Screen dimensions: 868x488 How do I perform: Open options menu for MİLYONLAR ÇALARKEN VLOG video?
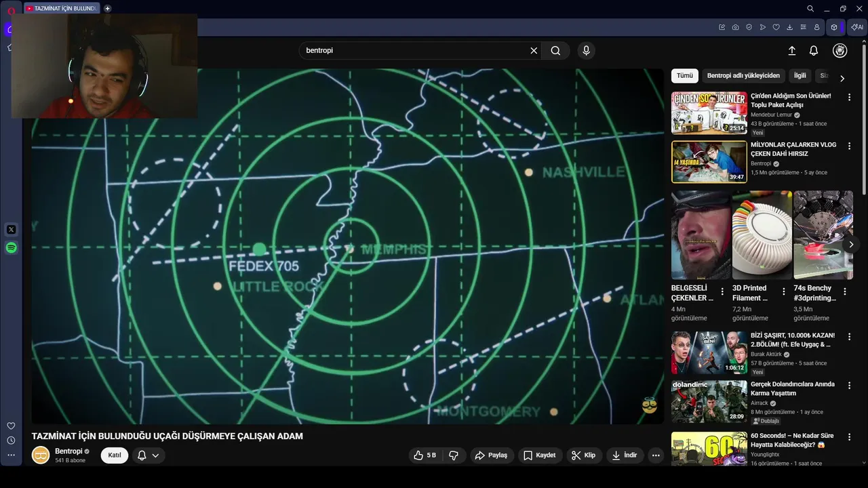pos(849,146)
